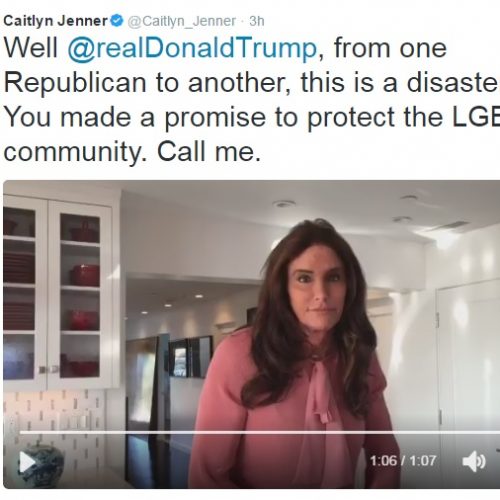This screenshot has height=500, width=500.
Task: Click the blue vase beside the play button
Action: (x=45, y=462)
